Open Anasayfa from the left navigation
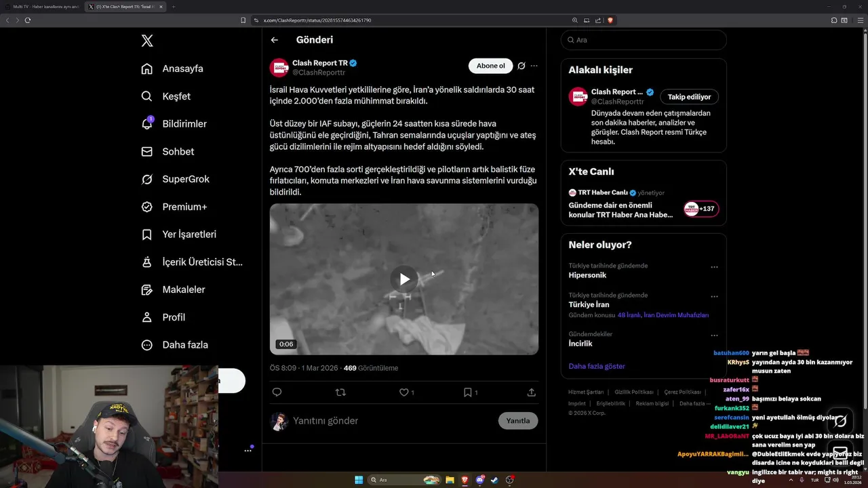Viewport: 868px width, 488px height. point(173,68)
